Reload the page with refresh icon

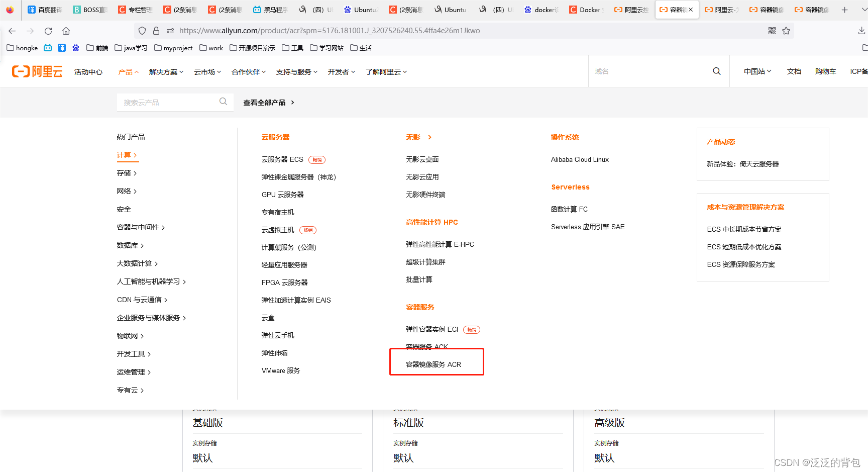coord(48,31)
